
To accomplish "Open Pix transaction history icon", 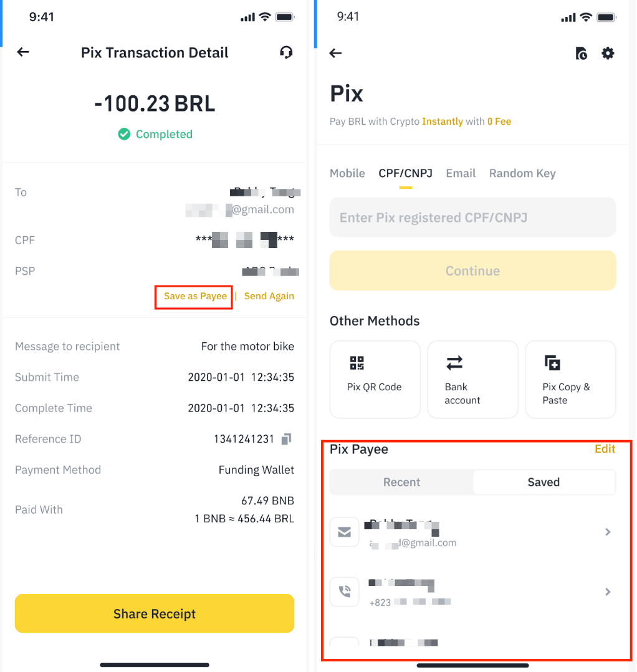I will pos(581,54).
